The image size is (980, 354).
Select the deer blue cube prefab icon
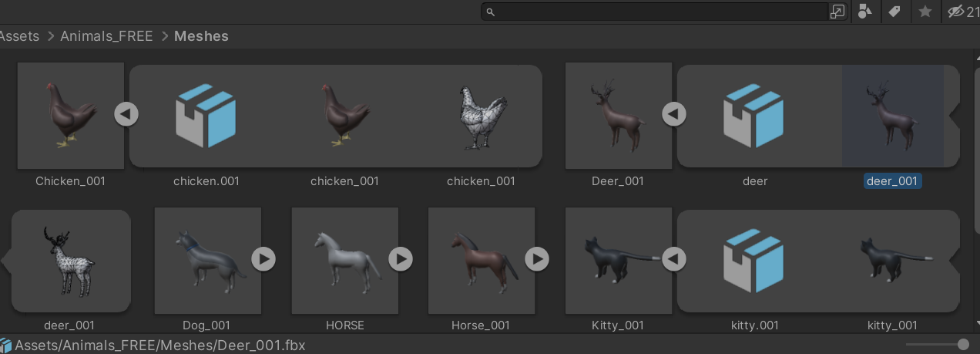tap(754, 116)
